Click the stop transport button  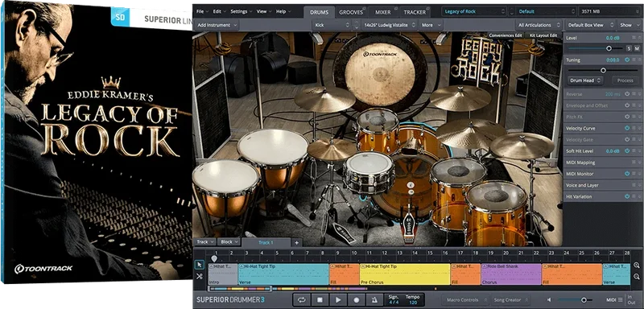(320, 300)
